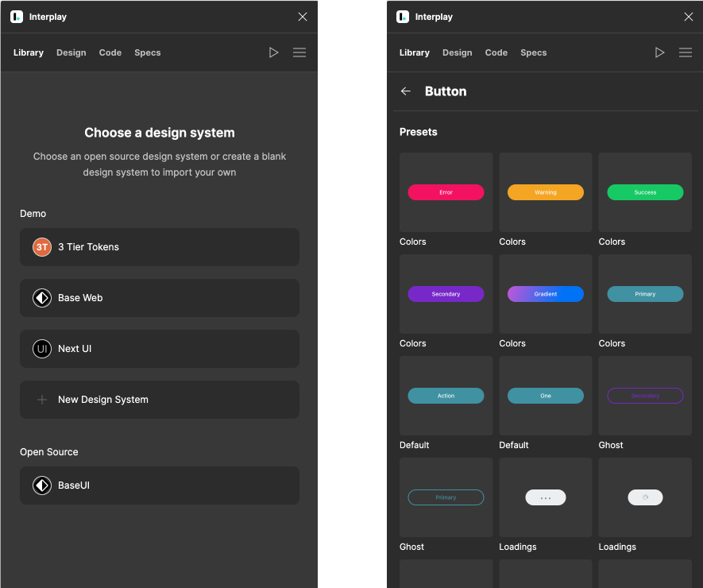The width and height of the screenshot is (703, 588).
Task: Click the Base Web logo icon
Action: [42, 298]
